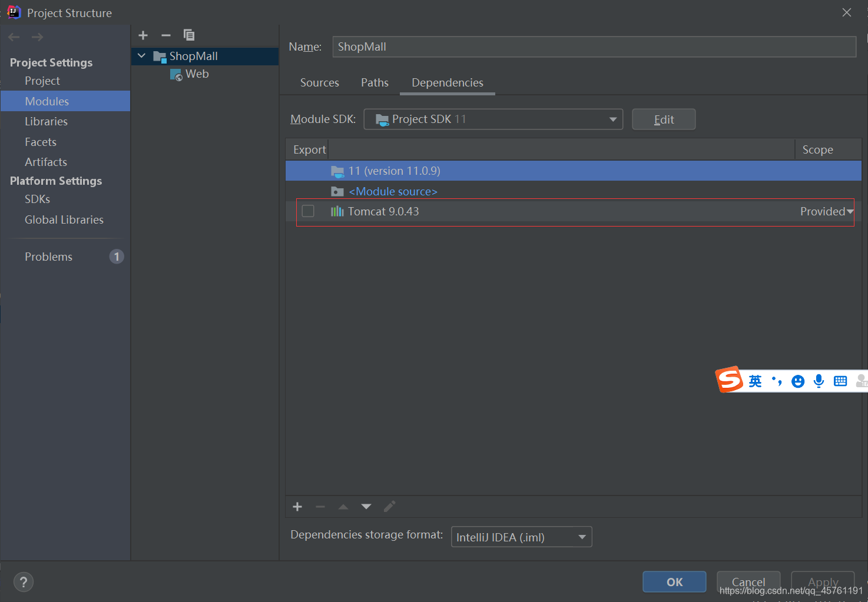This screenshot has width=868, height=602.
Task: Click the Tomcat library bars icon
Action: tap(337, 211)
